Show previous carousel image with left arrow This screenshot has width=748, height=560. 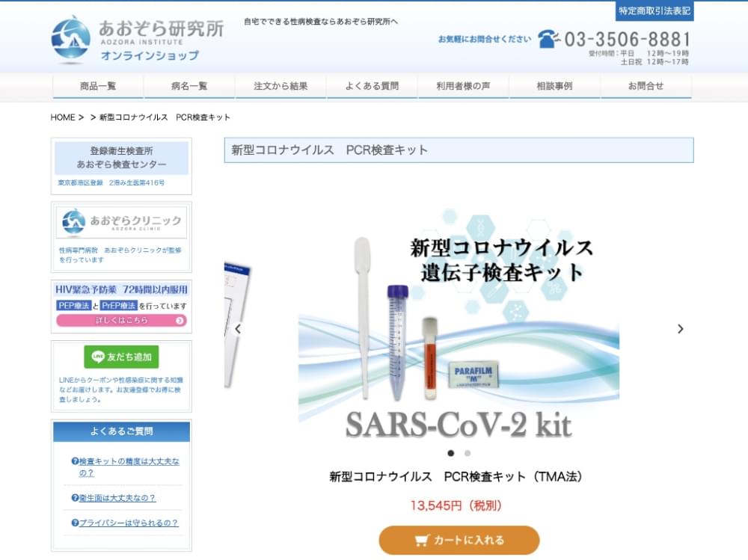[x=238, y=329]
